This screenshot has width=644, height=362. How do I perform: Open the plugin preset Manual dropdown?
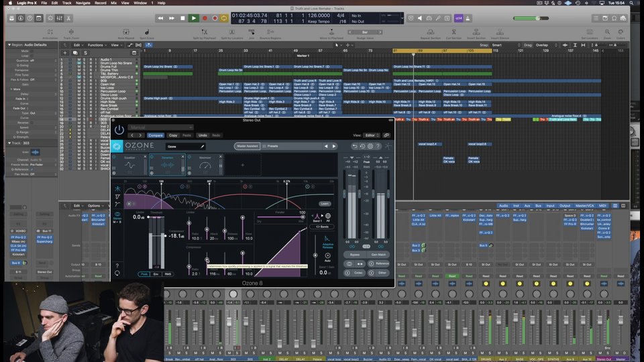160,127
